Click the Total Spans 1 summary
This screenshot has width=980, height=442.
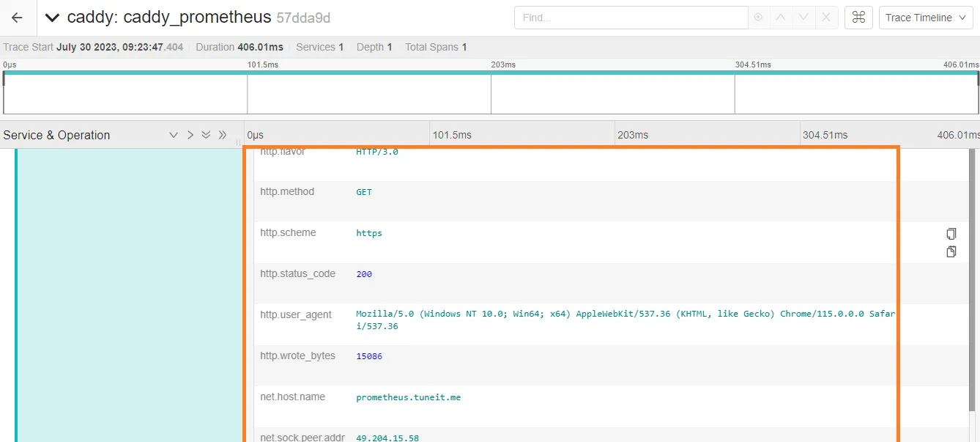436,47
